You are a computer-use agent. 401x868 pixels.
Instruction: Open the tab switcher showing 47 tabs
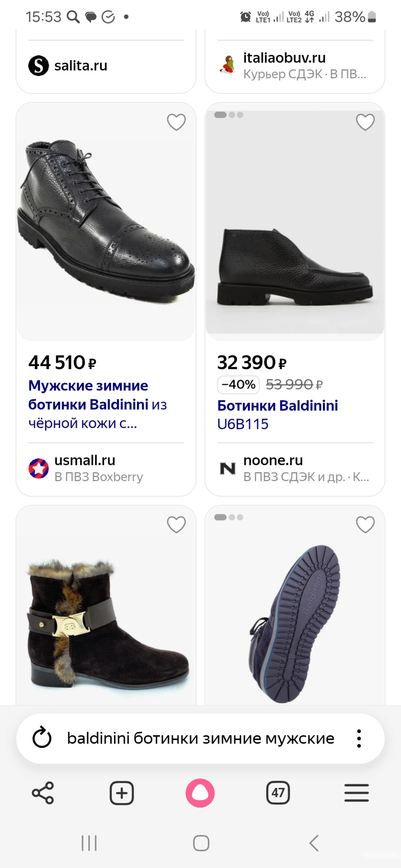(x=278, y=793)
